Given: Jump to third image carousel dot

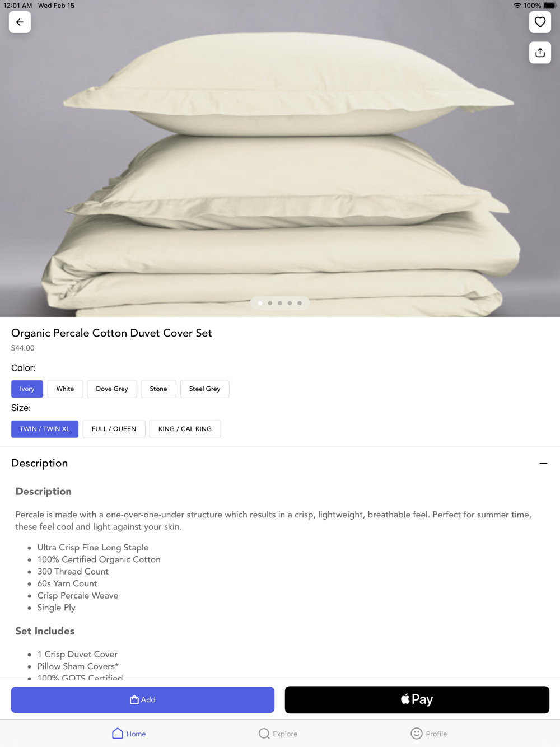Looking at the screenshot, I should [280, 303].
